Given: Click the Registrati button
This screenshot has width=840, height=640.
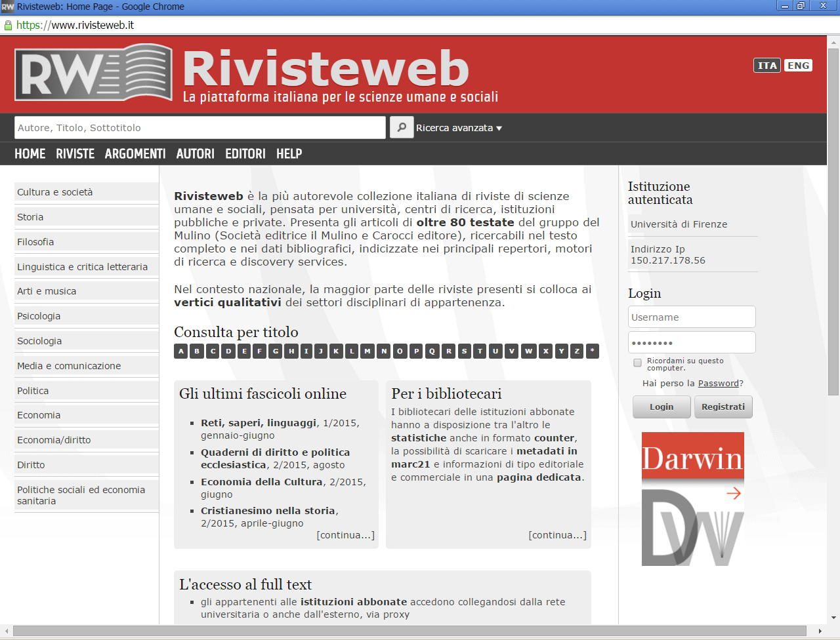Looking at the screenshot, I should point(723,407).
